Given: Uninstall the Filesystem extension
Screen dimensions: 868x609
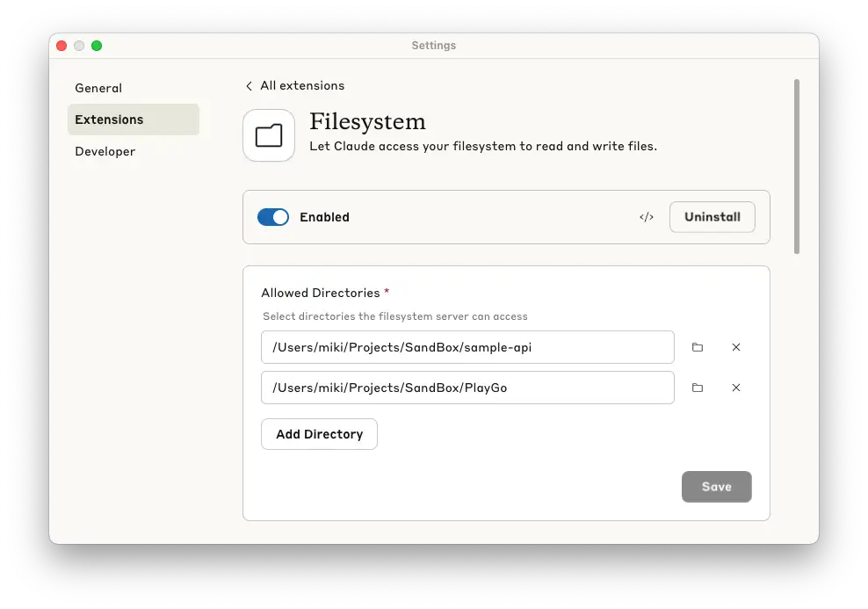Looking at the screenshot, I should (x=712, y=216).
